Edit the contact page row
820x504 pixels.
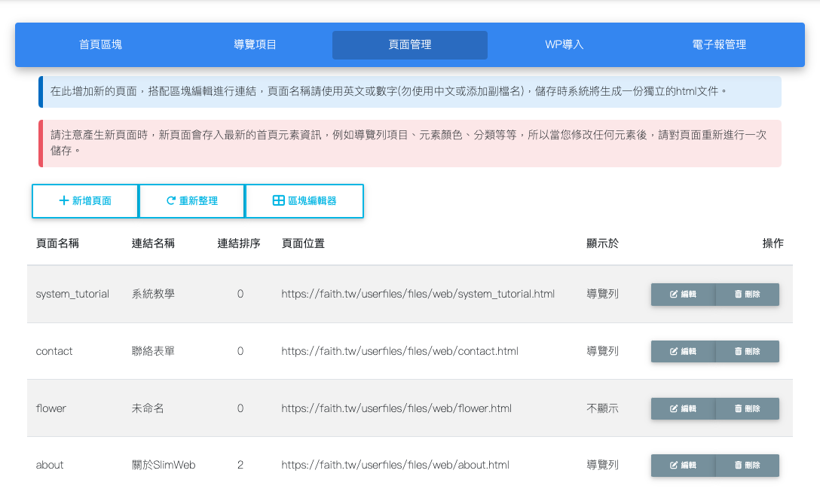click(683, 352)
